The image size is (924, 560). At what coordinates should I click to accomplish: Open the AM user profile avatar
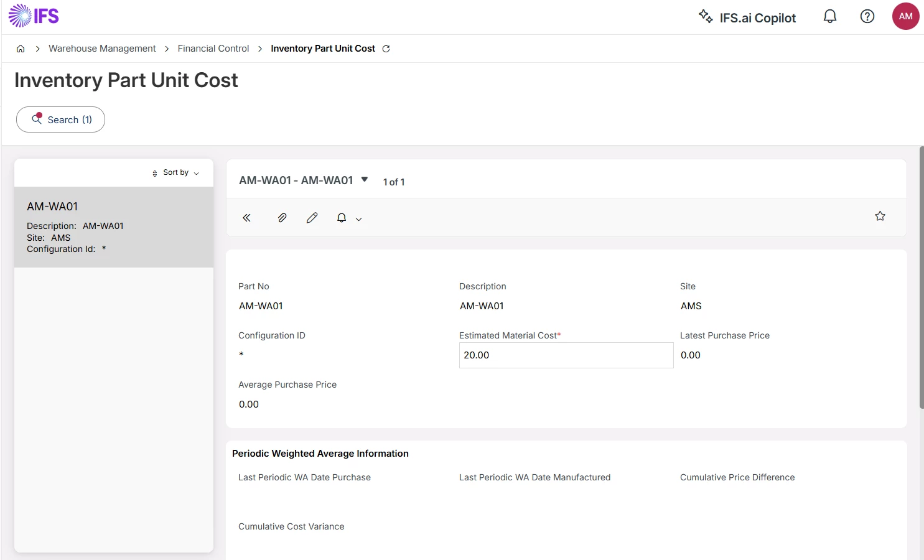tap(905, 17)
